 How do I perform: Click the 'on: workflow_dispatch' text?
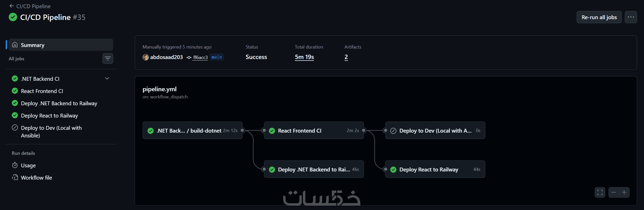pos(165,97)
